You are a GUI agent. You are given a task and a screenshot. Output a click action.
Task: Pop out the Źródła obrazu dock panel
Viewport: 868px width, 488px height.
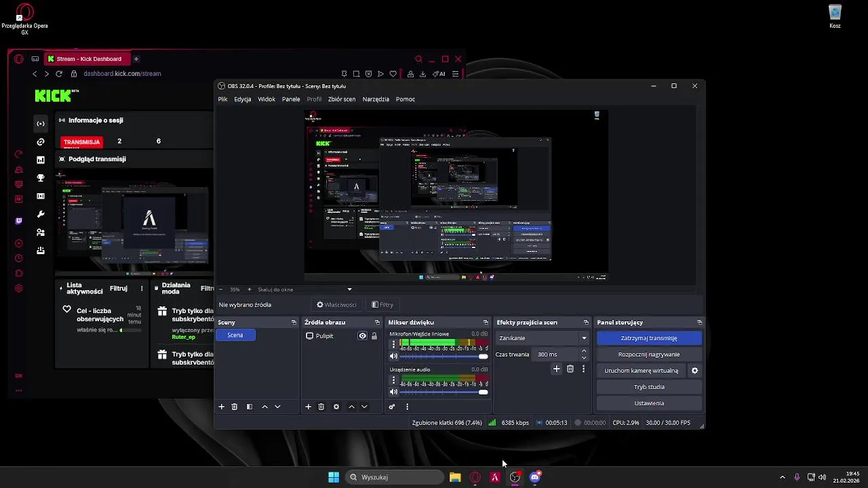click(x=377, y=323)
